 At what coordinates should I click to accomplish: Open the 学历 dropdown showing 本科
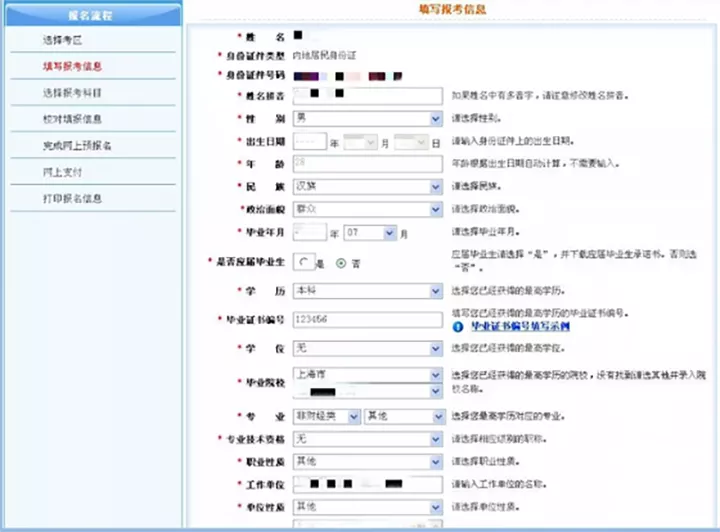pyautogui.click(x=435, y=291)
